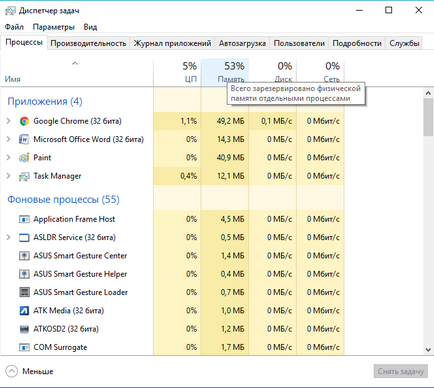Select the ATKOSD2 (32 бита) row
Viewport: 434px width, 388px height.
pos(172,329)
